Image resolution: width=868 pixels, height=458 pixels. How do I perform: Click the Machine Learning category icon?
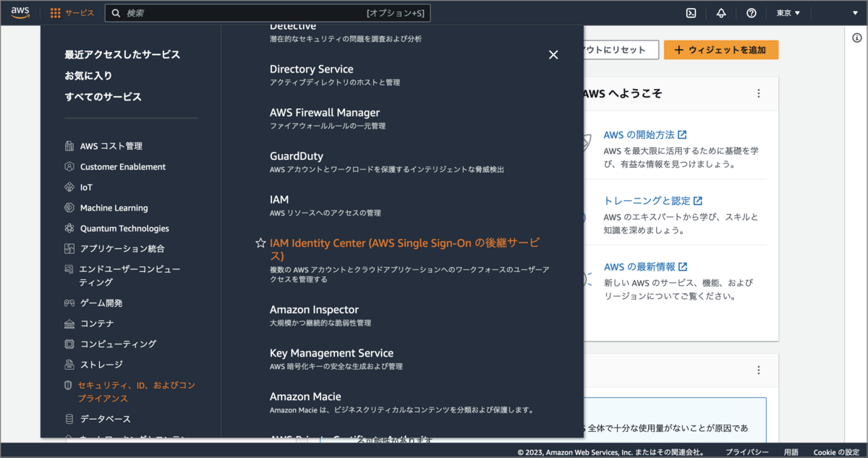point(69,208)
